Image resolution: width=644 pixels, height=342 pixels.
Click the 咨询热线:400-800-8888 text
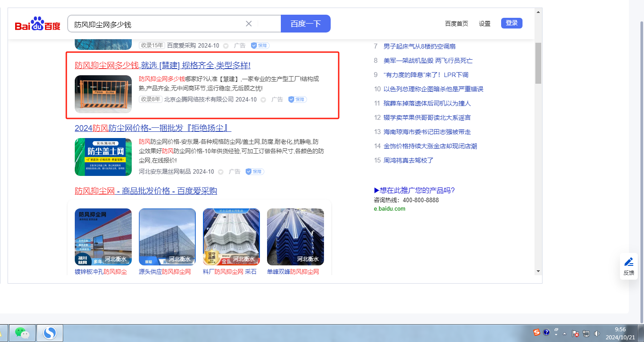[406, 200]
